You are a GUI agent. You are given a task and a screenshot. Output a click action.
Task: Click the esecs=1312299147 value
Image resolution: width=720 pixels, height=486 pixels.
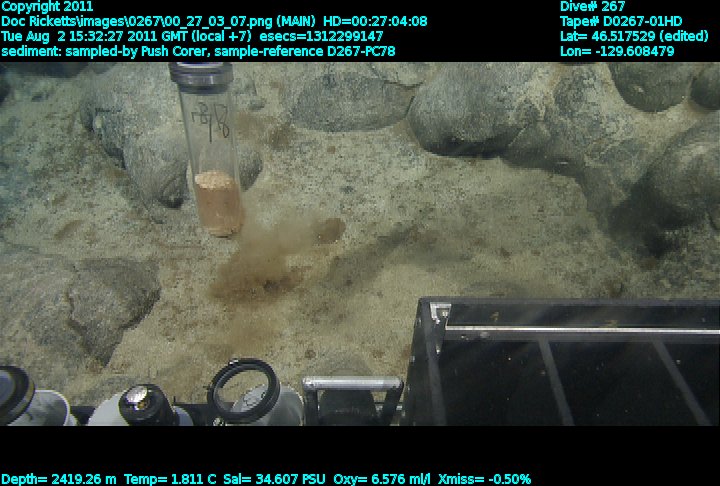(314, 36)
